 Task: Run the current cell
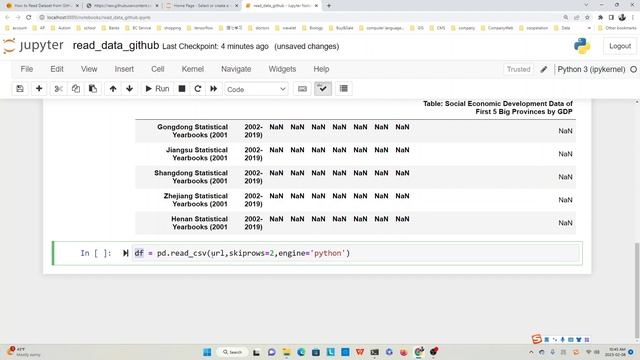pos(157,89)
